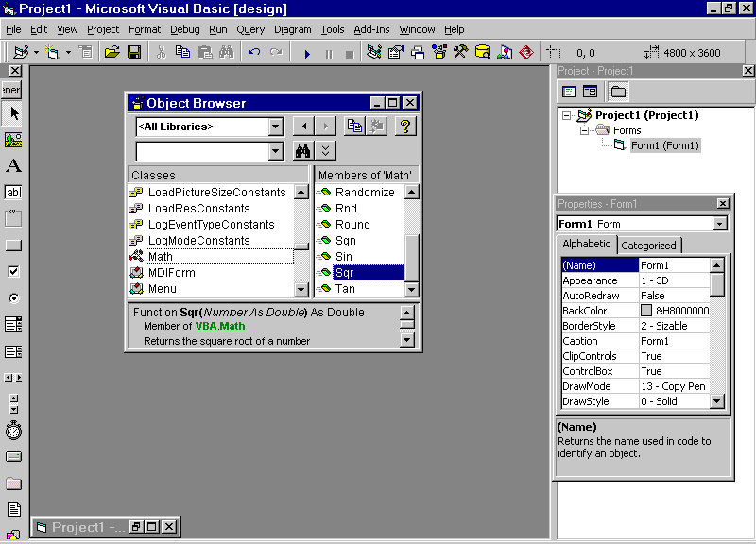Click the Add Form toolbar icon
The height and width of the screenshot is (544, 756).
[x=52, y=52]
